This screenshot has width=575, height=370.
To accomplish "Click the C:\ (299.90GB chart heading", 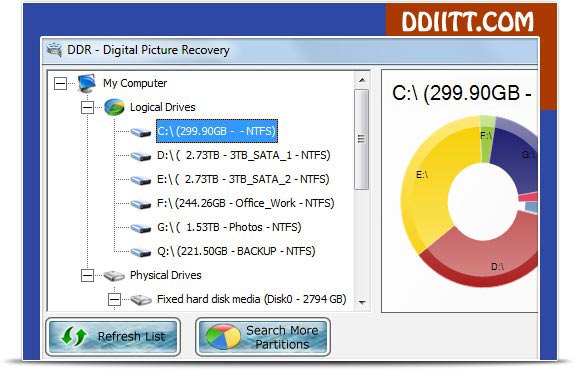I will (x=461, y=93).
